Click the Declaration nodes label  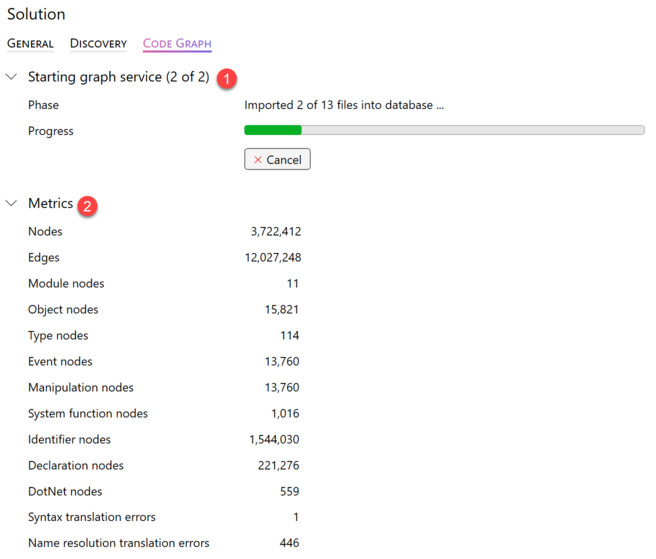coord(76,465)
